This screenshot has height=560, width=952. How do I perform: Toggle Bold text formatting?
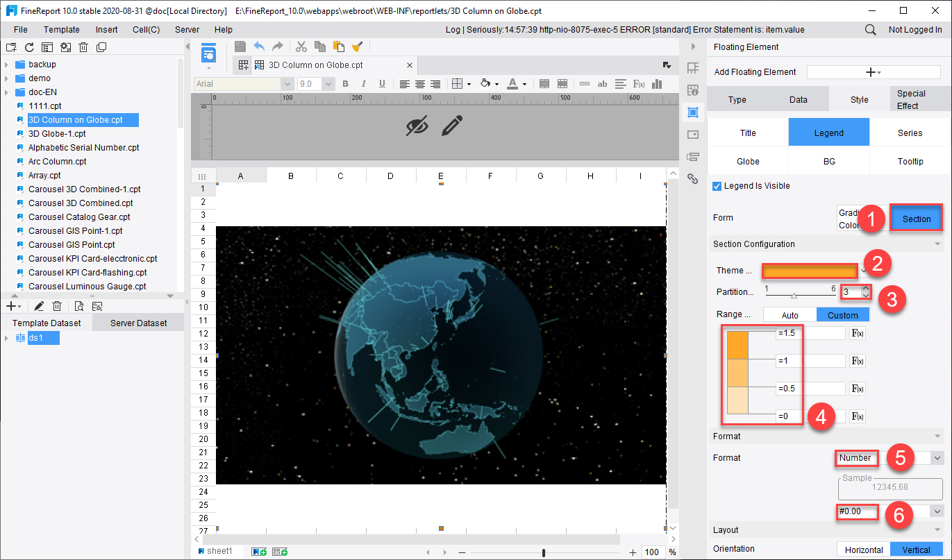(345, 84)
